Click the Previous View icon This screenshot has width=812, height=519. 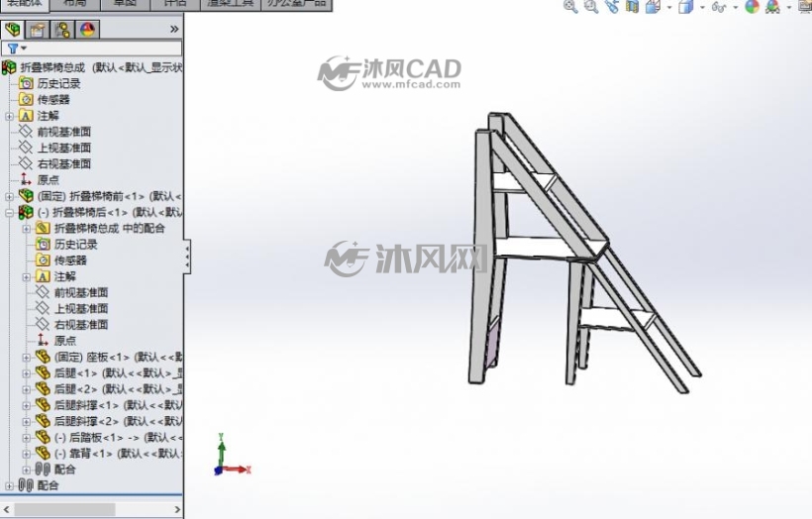click(x=612, y=7)
